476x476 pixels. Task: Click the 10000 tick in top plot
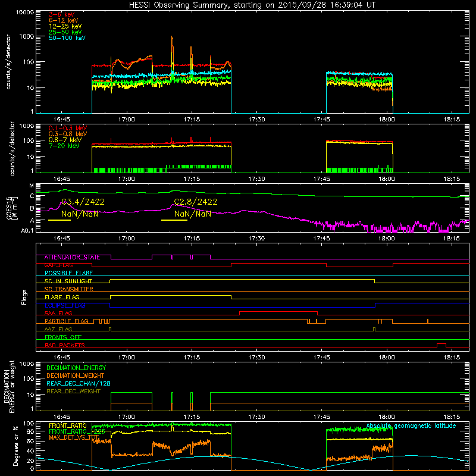pos(24,12)
